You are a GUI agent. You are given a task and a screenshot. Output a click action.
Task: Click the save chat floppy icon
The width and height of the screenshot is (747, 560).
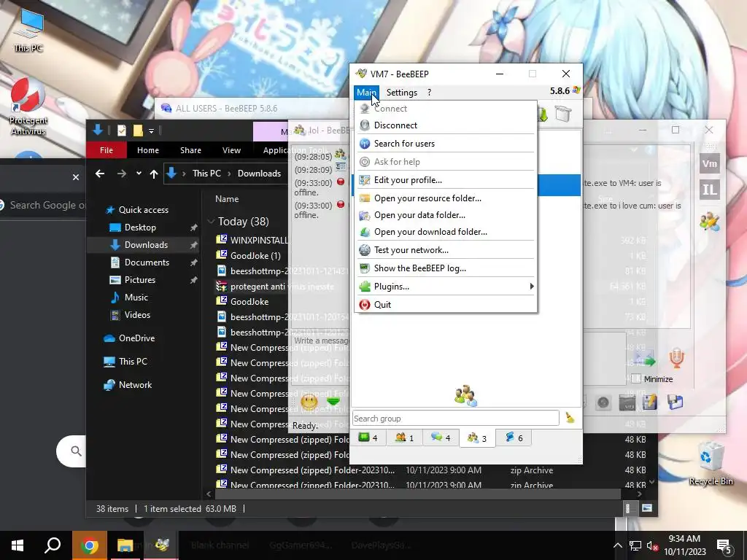[675, 402]
